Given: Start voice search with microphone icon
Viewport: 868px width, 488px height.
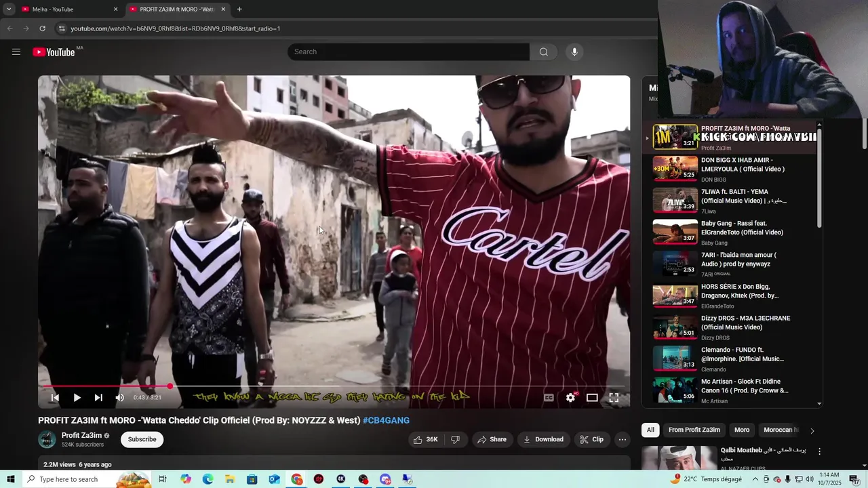Looking at the screenshot, I should (574, 52).
